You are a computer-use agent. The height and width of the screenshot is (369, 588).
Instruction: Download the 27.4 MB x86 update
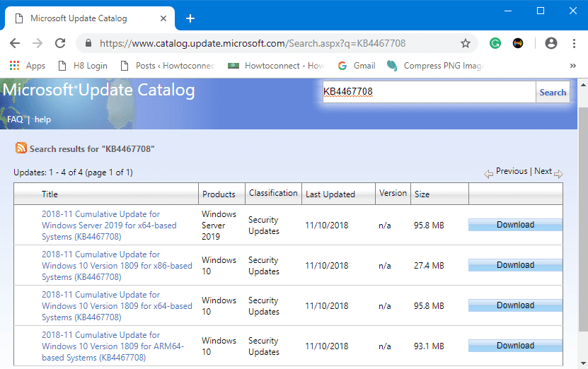(515, 265)
